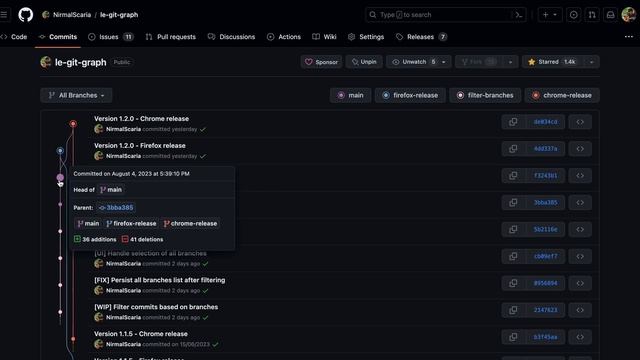Open the Version 1.2.0 - Chrome release commit title
640x360 pixels.
point(142,119)
